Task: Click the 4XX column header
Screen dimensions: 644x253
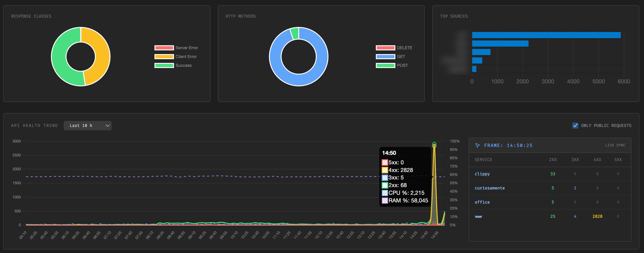Action: (597, 160)
